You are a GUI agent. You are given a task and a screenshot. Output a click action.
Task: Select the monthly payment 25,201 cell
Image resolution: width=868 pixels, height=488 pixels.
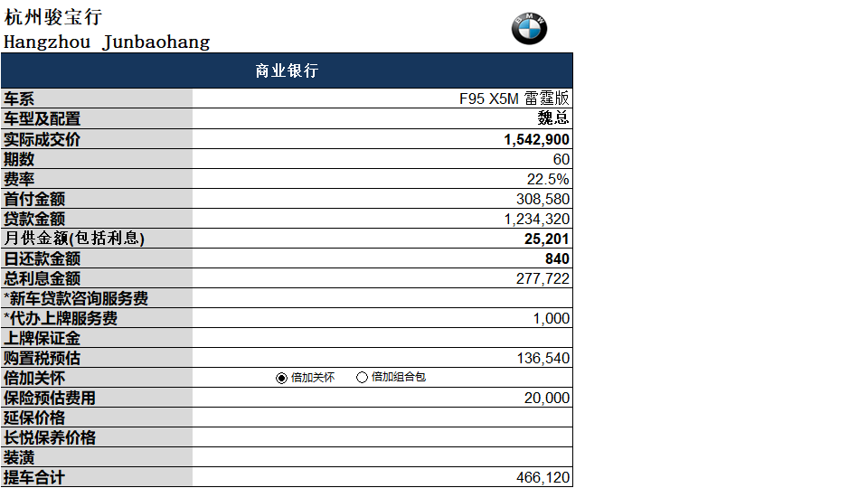(x=382, y=239)
